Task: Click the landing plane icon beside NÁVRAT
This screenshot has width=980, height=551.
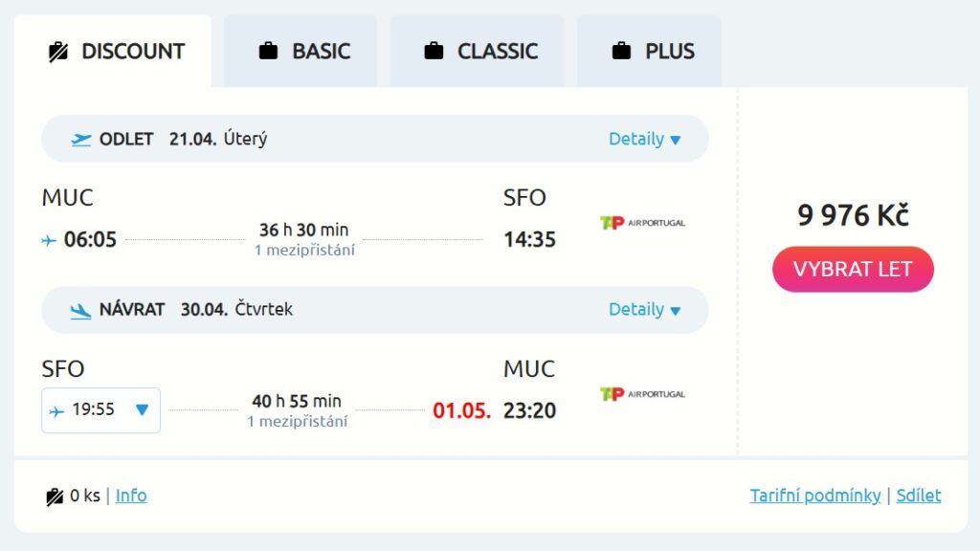Action: [x=81, y=310]
